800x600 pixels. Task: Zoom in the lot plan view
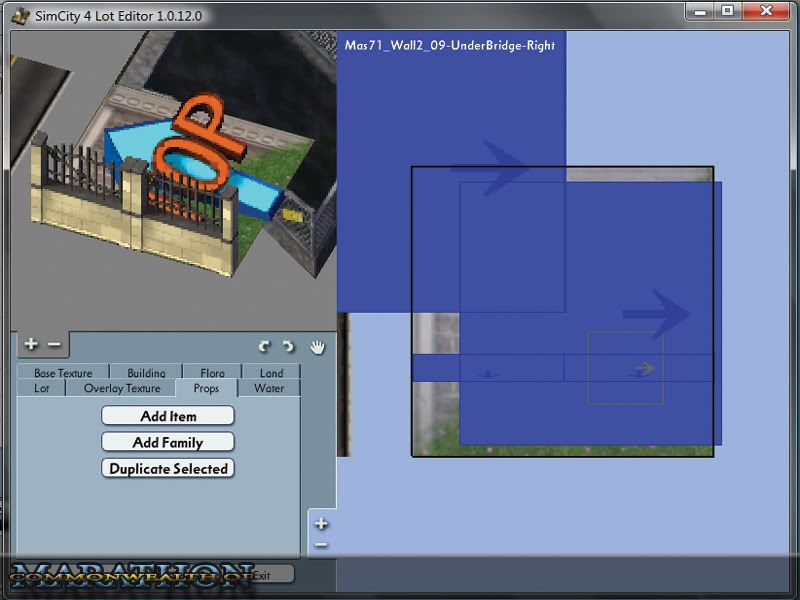321,523
